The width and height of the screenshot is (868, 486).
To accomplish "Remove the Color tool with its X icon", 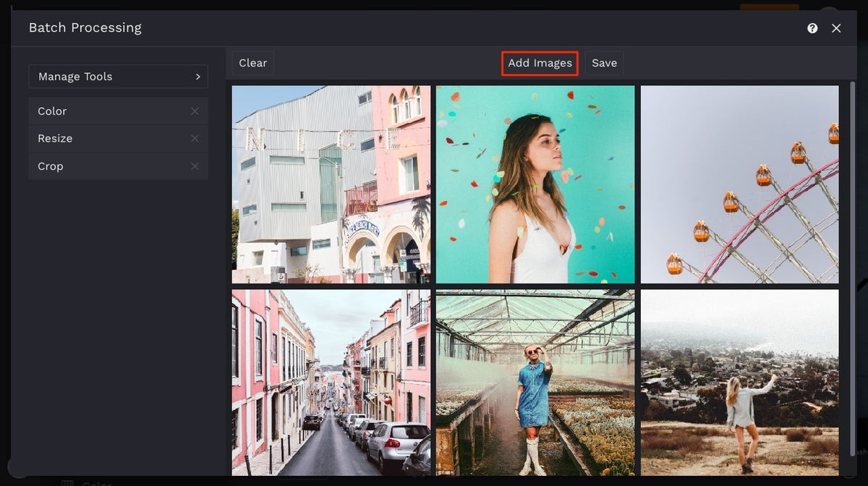I will (194, 111).
